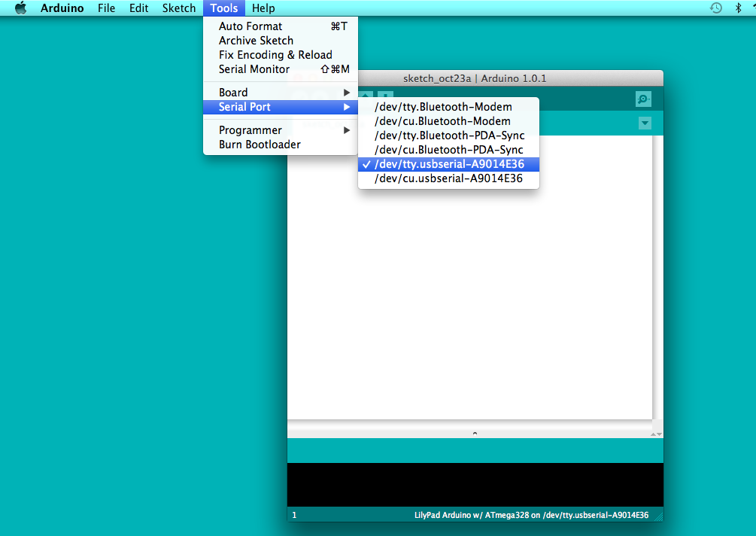The image size is (756, 536).
Task: Click the Bluetooth menu bar icon
Action: coord(738,8)
